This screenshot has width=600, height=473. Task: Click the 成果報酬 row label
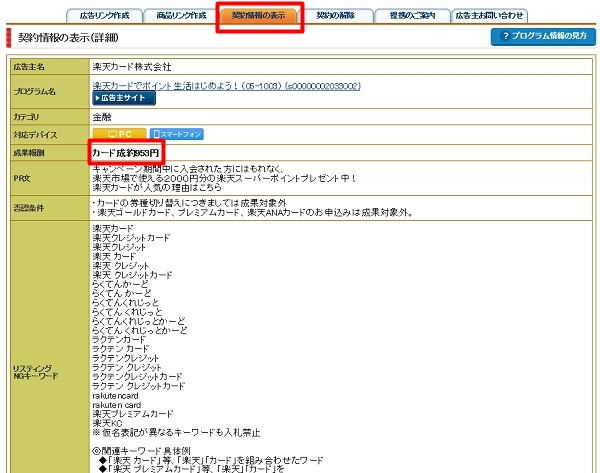pos(29,153)
